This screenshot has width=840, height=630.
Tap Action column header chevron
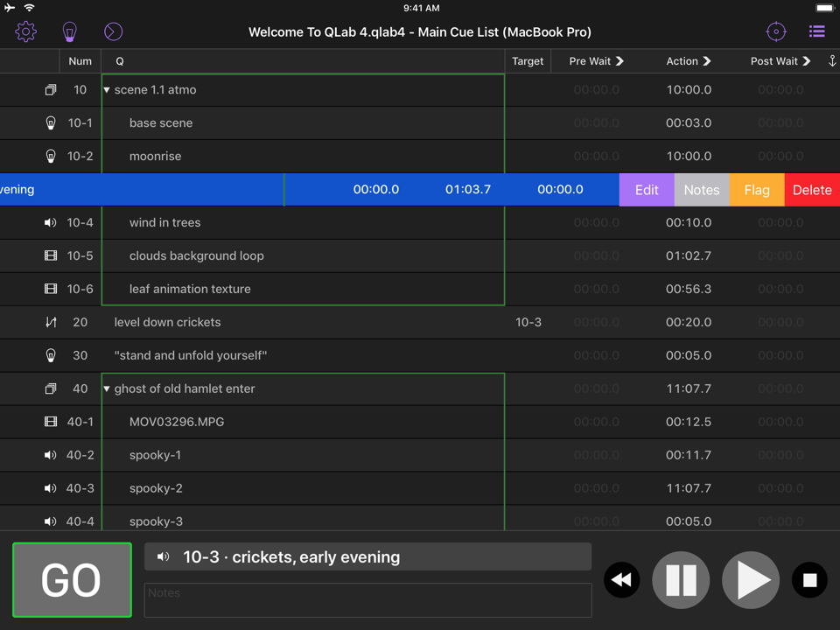[x=707, y=61]
